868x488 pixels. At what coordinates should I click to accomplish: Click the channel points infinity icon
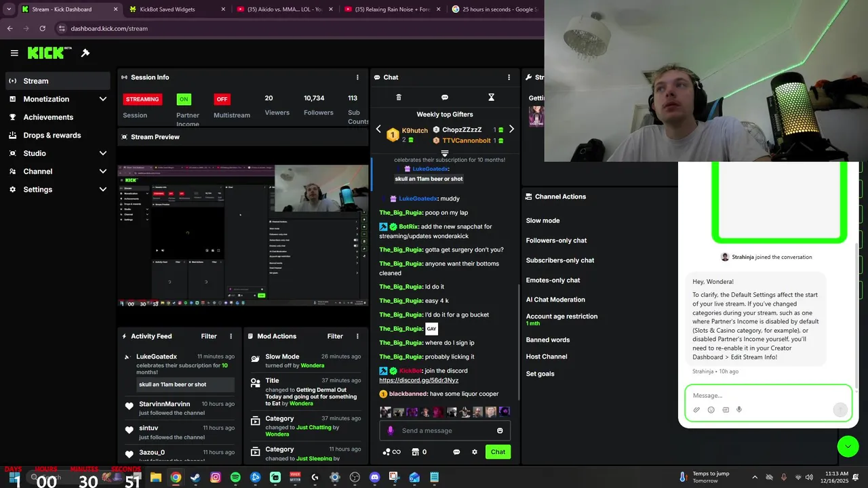point(392,452)
